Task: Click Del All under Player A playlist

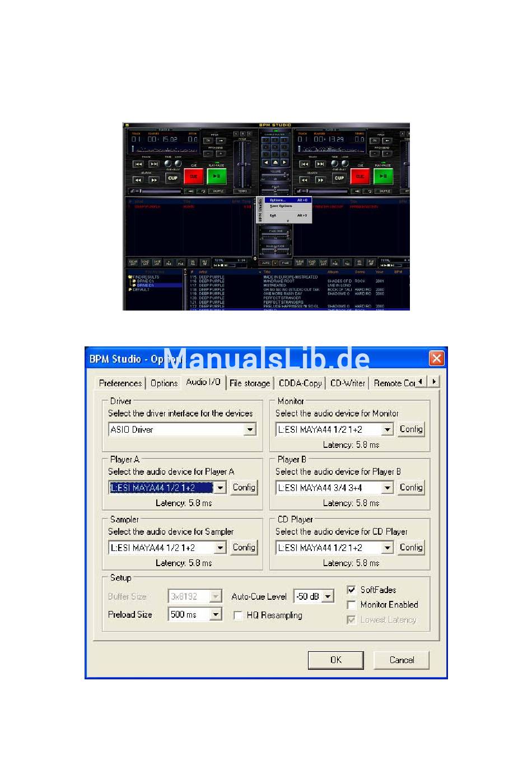Action: [193, 262]
